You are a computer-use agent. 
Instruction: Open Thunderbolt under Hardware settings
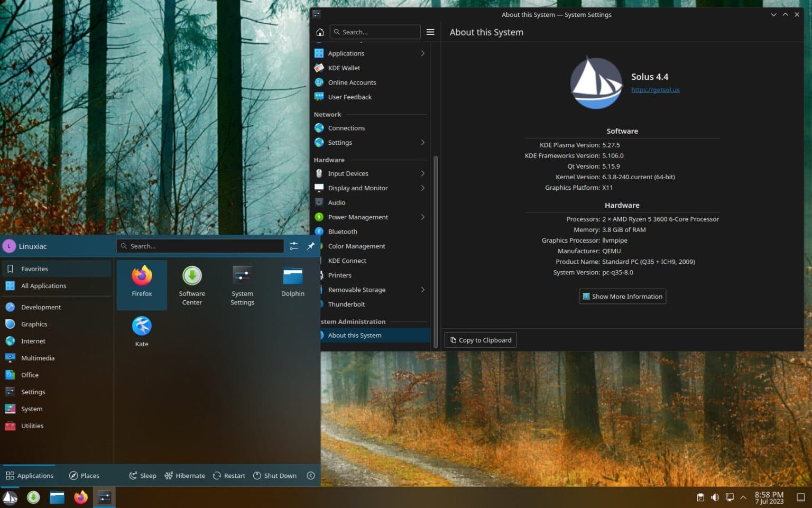(x=346, y=304)
